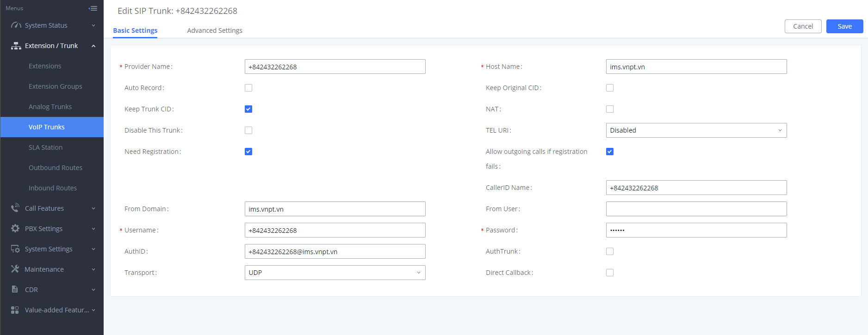Screen dimensions: 868x335
Task: Click the Save button
Action: [x=844, y=26]
